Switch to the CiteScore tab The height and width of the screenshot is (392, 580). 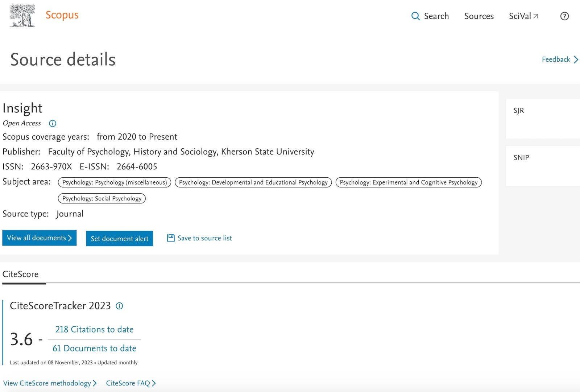click(21, 274)
